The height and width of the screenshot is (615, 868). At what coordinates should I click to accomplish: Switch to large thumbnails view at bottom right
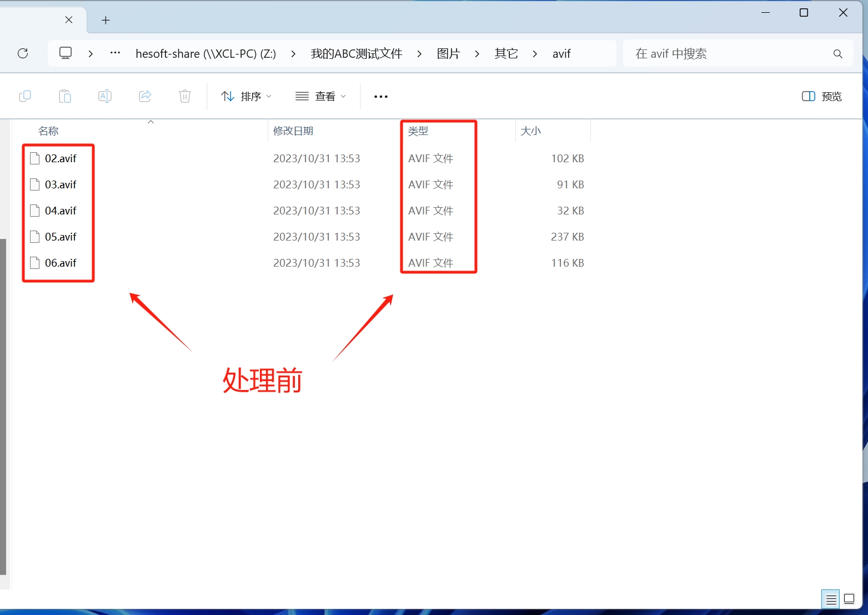tap(849, 599)
